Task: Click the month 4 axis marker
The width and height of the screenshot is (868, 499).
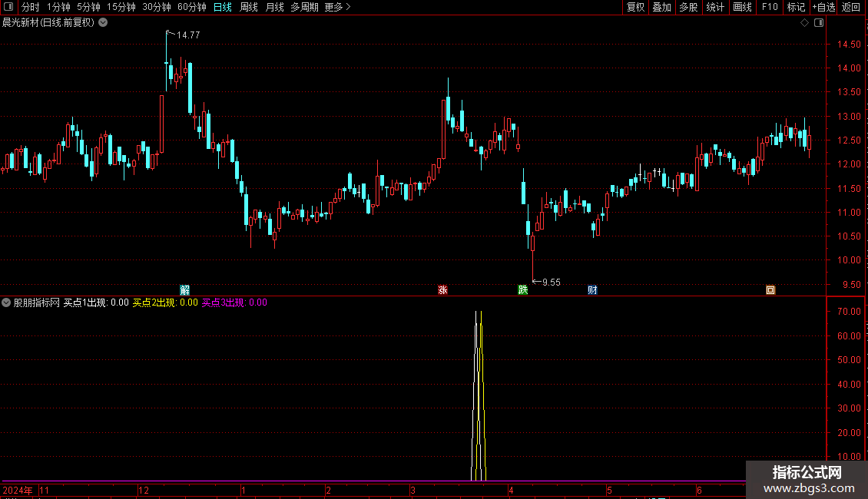Action: (x=511, y=490)
